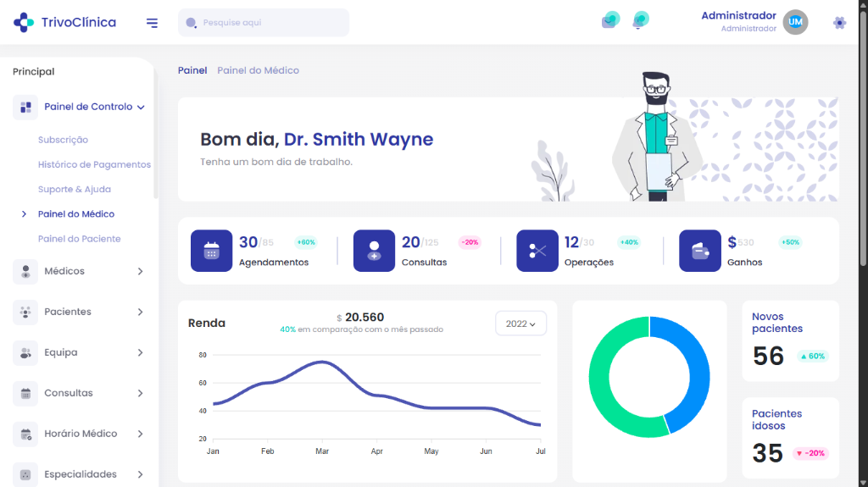Expand the Especialidades submenu arrow
This screenshot has height=487, width=868.
140,474
